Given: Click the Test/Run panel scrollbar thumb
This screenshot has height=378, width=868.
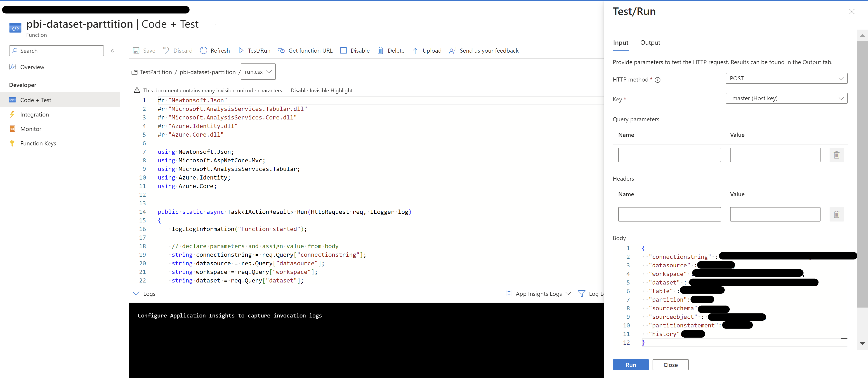Looking at the screenshot, I should (x=862, y=174).
